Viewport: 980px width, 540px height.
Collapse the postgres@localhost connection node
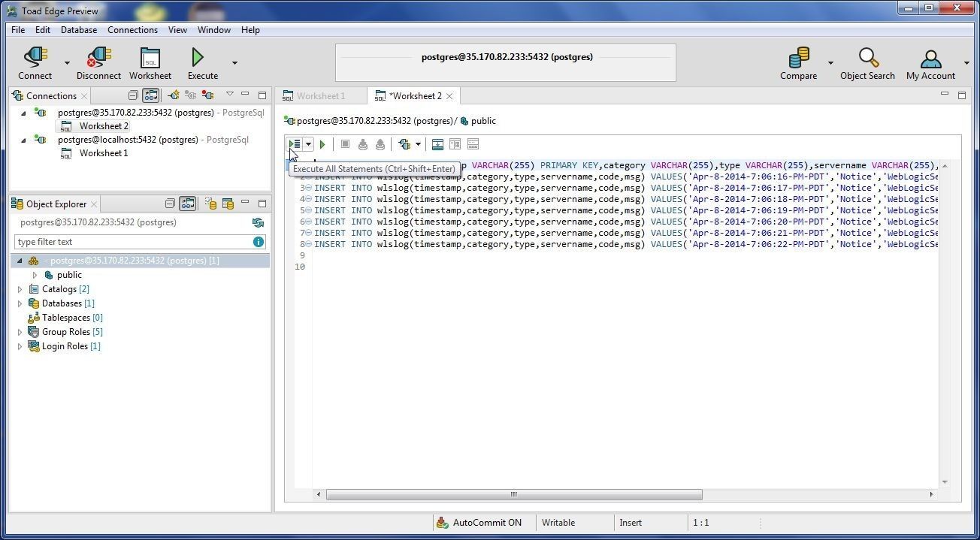pyautogui.click(x=23, y=140)
